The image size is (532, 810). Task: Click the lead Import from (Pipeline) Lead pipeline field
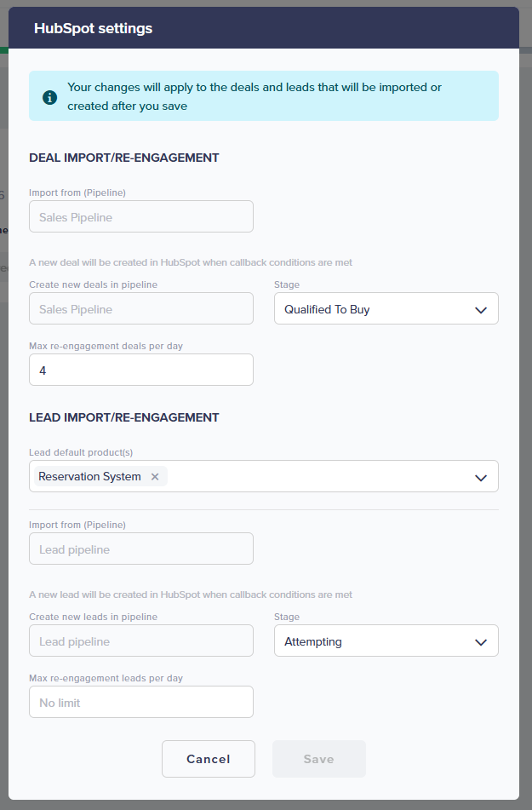[x=141, y=549]
